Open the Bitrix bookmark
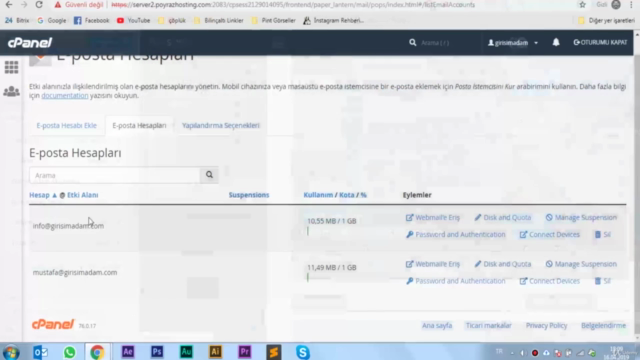The height and width of the screenshot is (360, 640). (17, 20)
